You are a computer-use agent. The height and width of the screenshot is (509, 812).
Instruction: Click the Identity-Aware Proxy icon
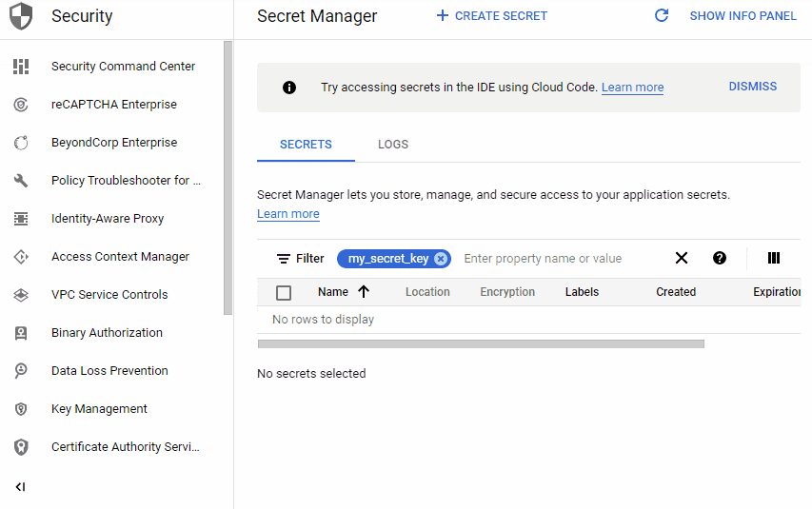21,219
